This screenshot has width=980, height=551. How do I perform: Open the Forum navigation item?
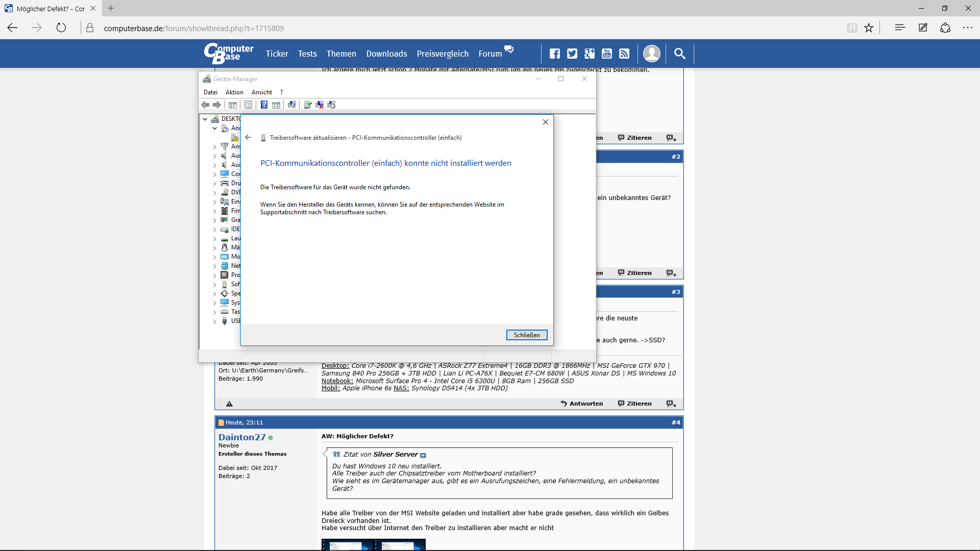click(x=490, y=54)
